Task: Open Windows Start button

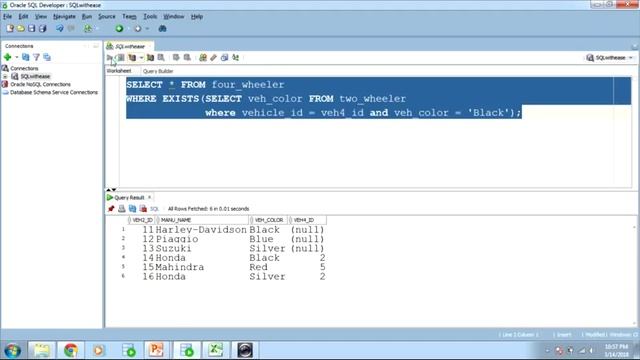Action: [x=13, y=350]
